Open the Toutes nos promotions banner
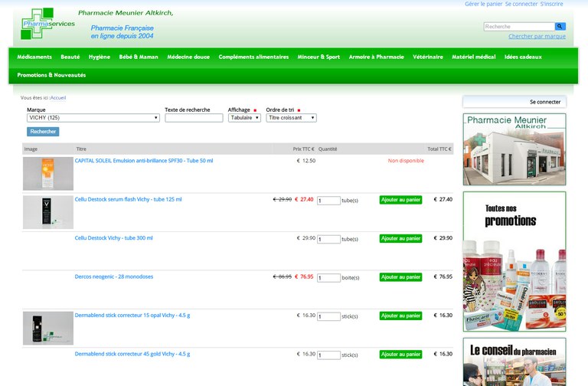 click(514, 260)
